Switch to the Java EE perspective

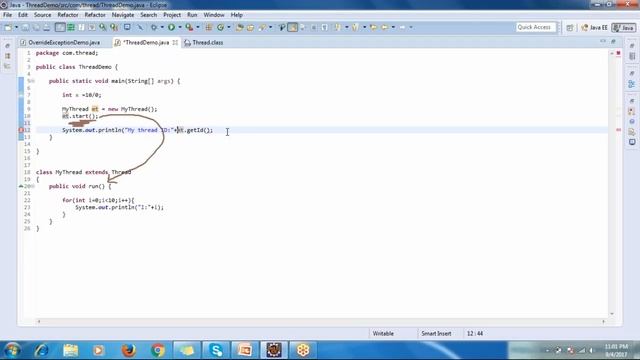pos(594,28)
